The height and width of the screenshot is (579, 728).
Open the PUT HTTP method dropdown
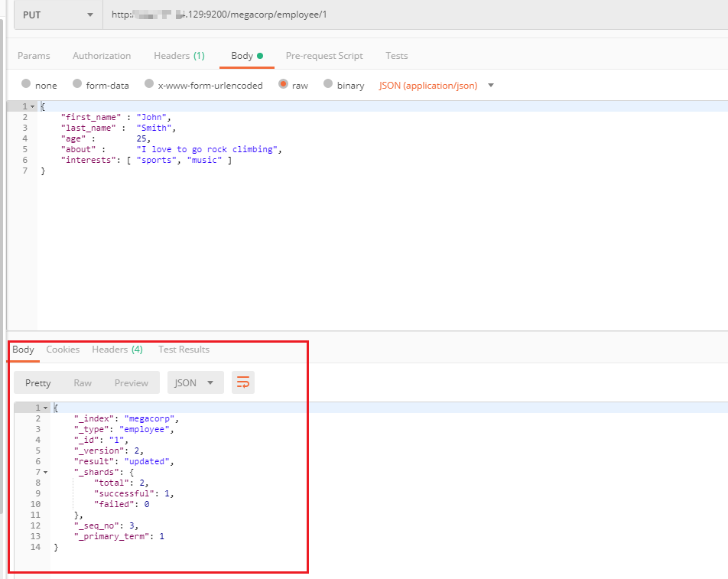(x=58, y=15)
